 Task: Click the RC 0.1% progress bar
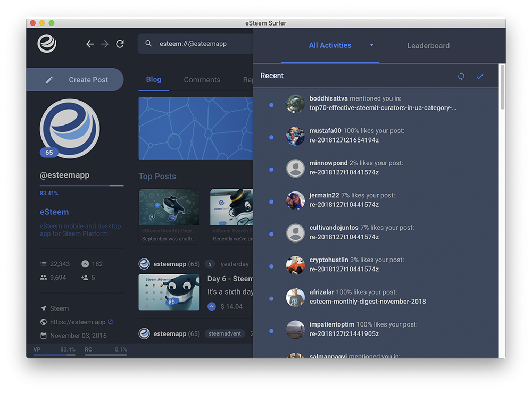pos(106,355)
